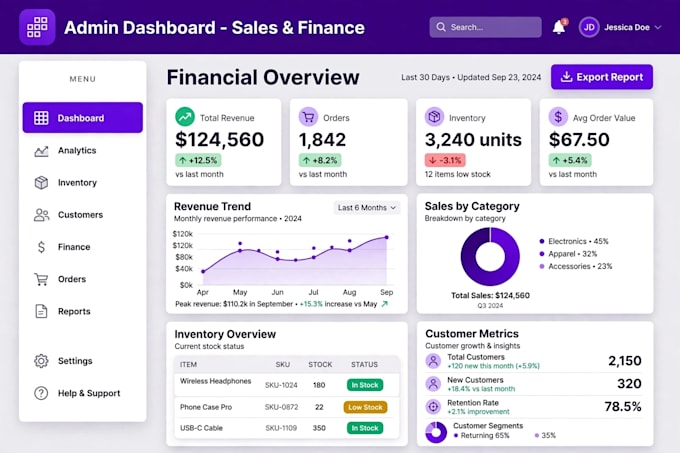This screenshot has width=680, height=453.
Task: Click the Orders cart icon in menu
Action: coord(41,279)
